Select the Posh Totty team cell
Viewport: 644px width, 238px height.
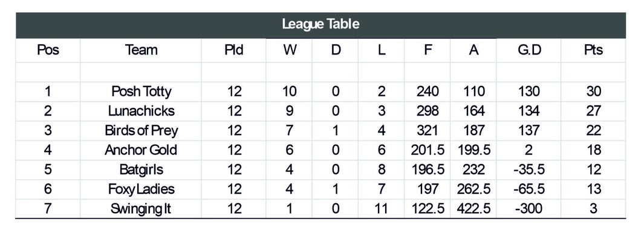141,91
